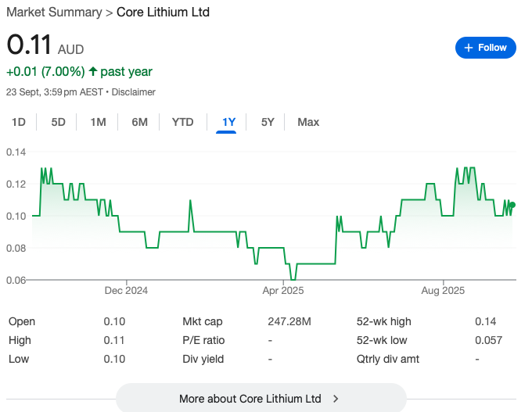Click the Div yield label
The height and width of the screenshot is (412, 532).
click(x=203, y=359)
